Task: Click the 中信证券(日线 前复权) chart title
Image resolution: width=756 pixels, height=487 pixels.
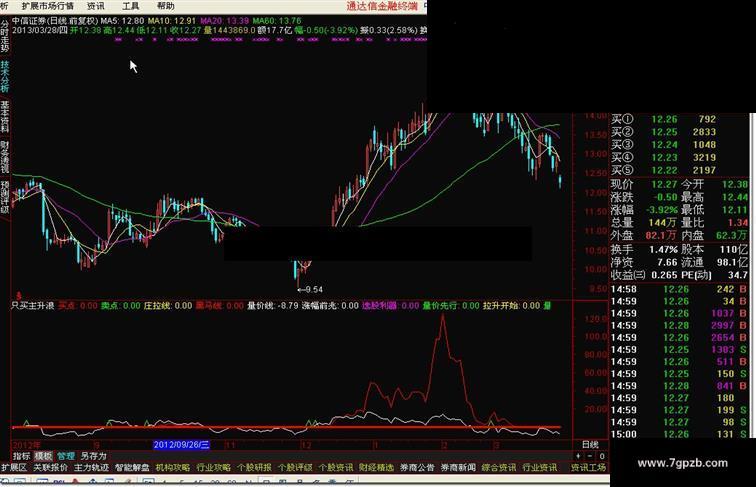Action: 55,21
